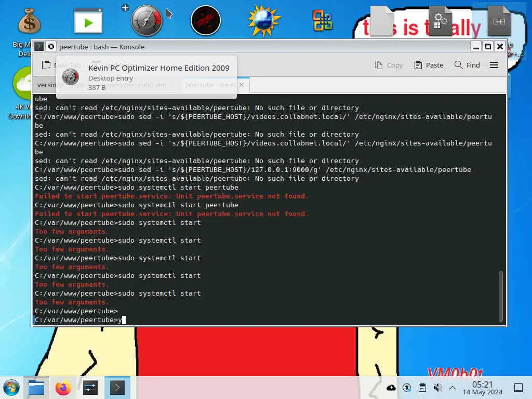This screenshot has height=399, width=532.
Task: Minimize the Konsole window
Action: [476, 46]
